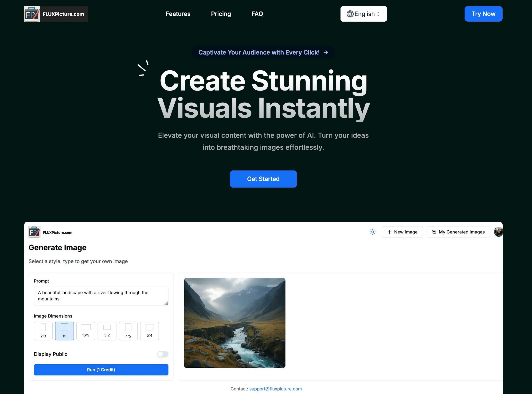Image resolution: width=532 pixels, height=394 pixels.
Task: Go to the Pricing menu item
Action: tap(221, 14)
